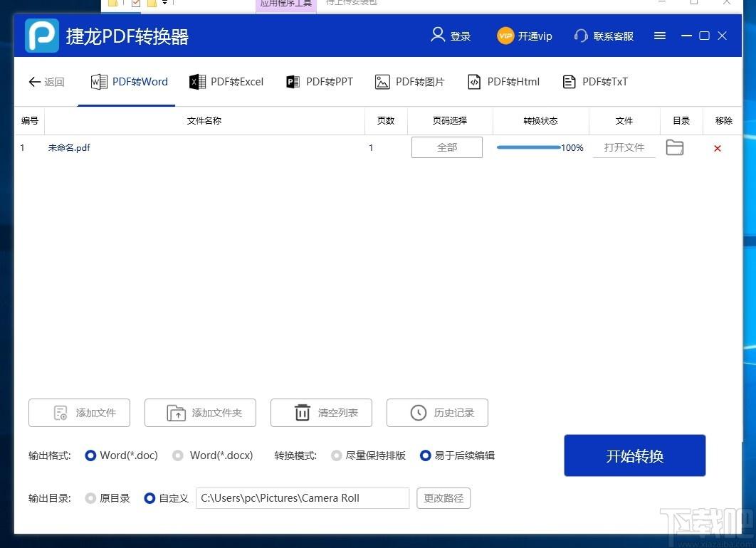Click the Excel icon in tab bar
Screen dimensions: 756x548
[x=197, y=82]
